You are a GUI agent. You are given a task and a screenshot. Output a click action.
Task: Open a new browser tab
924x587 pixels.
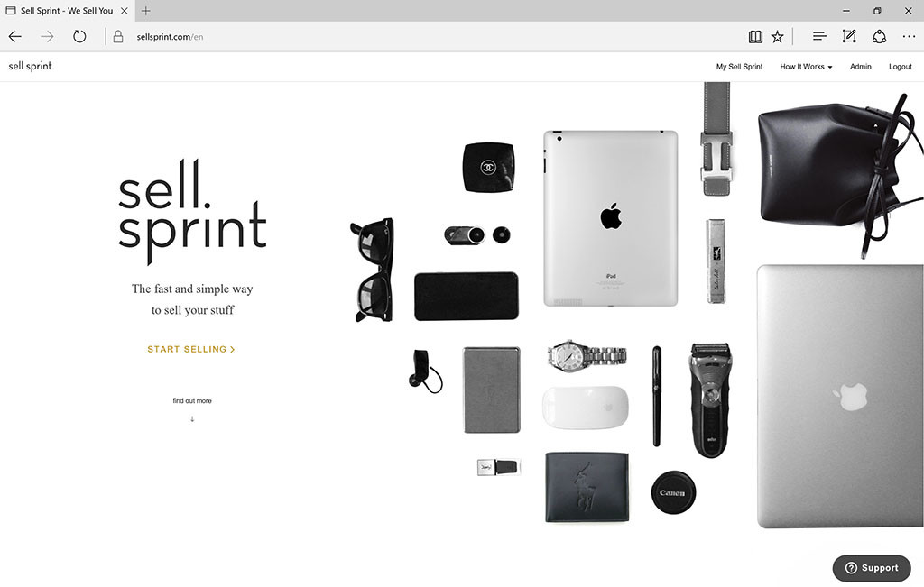145,11
